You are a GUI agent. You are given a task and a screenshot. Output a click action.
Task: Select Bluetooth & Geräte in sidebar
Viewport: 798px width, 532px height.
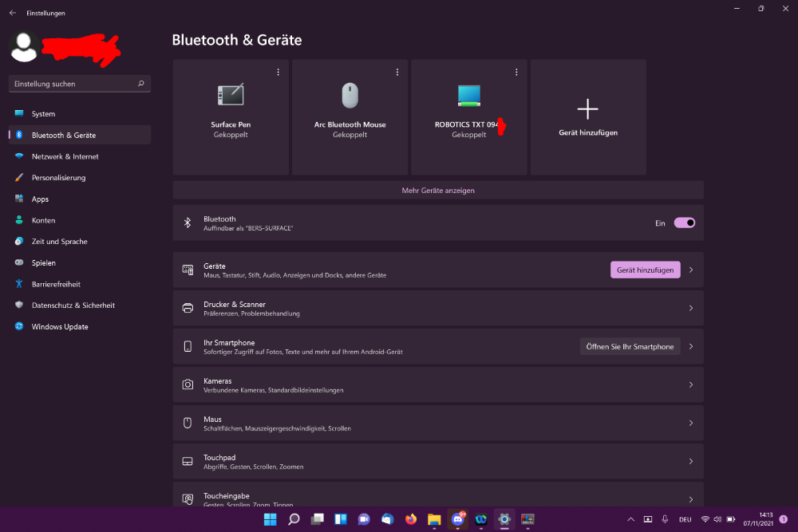pos(80,135)
